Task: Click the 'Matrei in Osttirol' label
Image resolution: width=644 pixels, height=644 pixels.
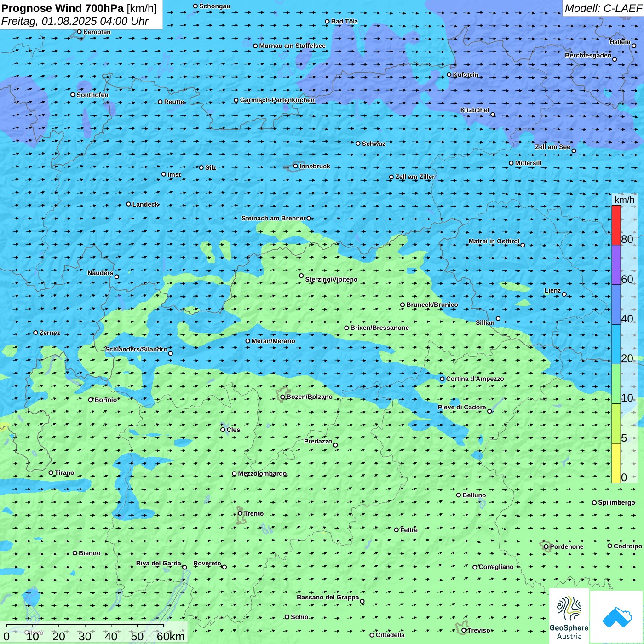Action: tap(494, 241)
